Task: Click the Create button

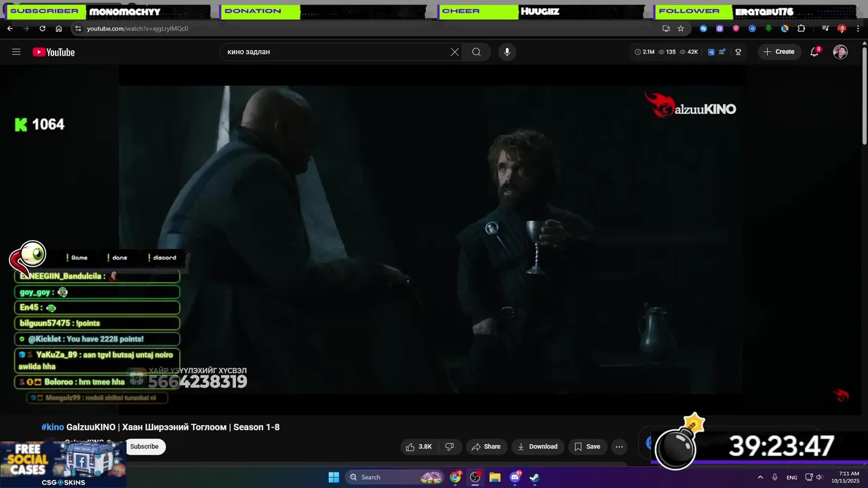Action: (779, 52)
